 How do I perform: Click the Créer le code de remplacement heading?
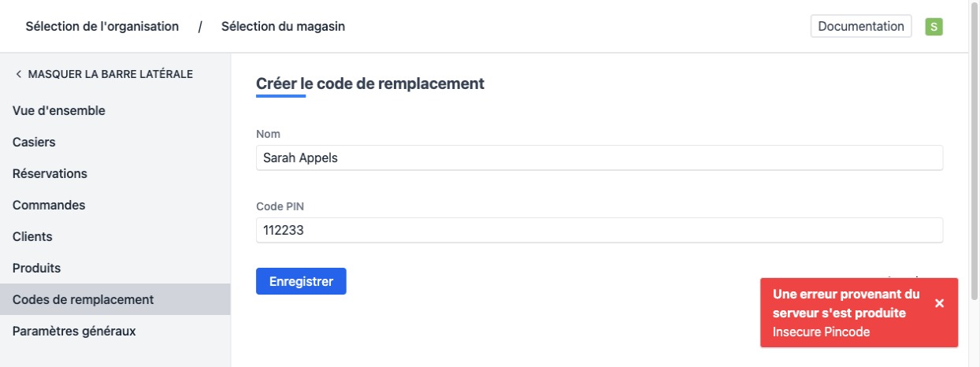(370, 83)
